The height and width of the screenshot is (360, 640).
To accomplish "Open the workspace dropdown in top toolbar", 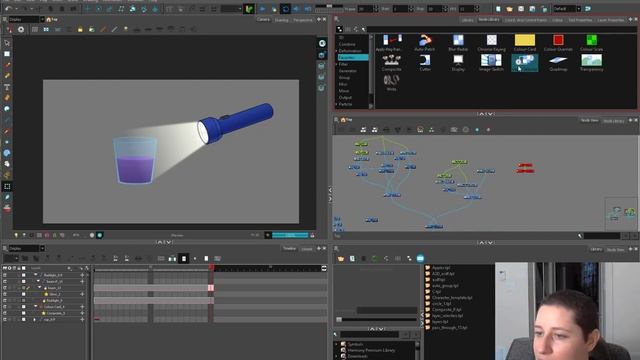I will [578, 9].
